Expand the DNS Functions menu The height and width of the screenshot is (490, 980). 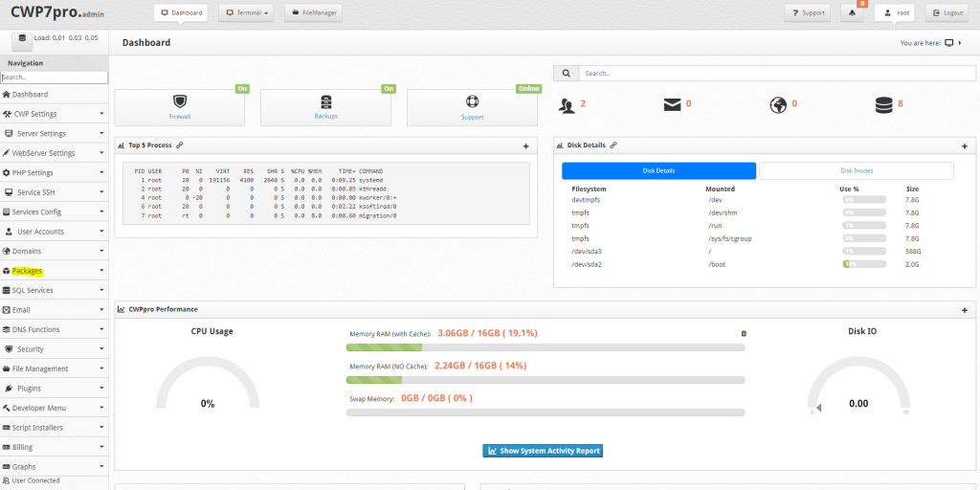click(54, 329)
